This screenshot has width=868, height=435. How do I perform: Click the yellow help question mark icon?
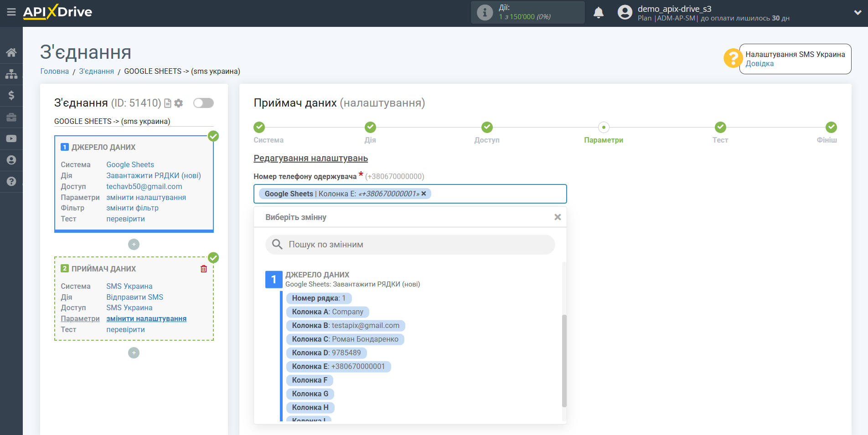pos(733,58)
